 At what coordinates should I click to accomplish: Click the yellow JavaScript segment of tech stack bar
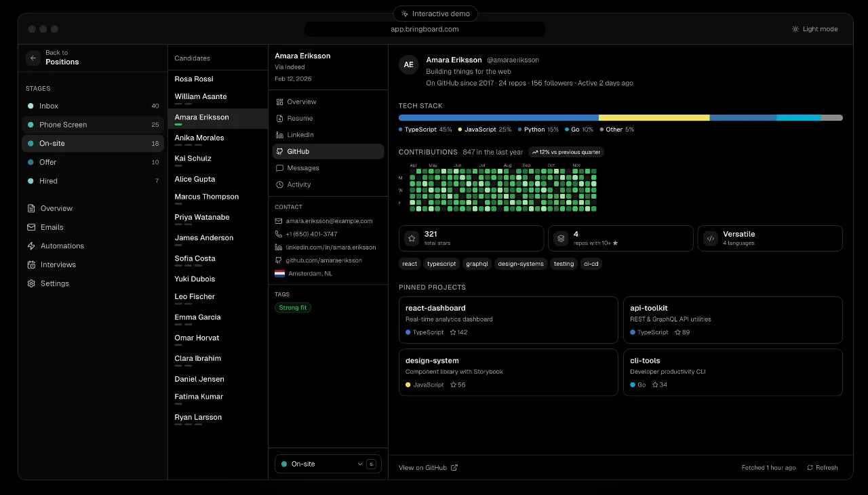click(x=654, y=118)
